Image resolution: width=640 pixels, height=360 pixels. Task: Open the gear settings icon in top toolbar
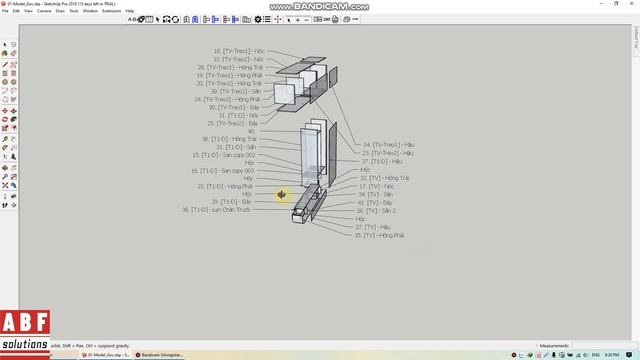click(x=258, y=19)
